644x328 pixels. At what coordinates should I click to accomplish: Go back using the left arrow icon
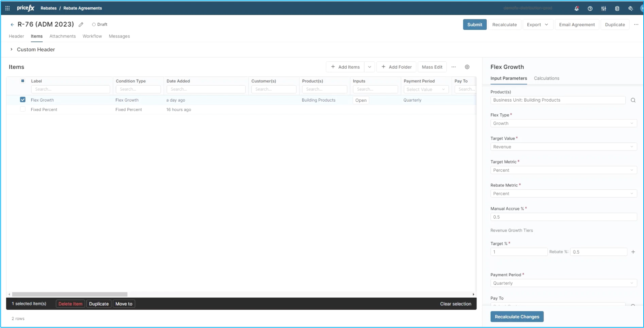(12, 24)
